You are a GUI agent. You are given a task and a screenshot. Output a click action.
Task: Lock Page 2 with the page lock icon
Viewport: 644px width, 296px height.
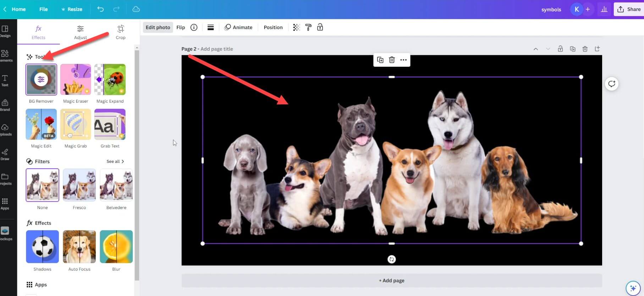(x=560, y=49)
